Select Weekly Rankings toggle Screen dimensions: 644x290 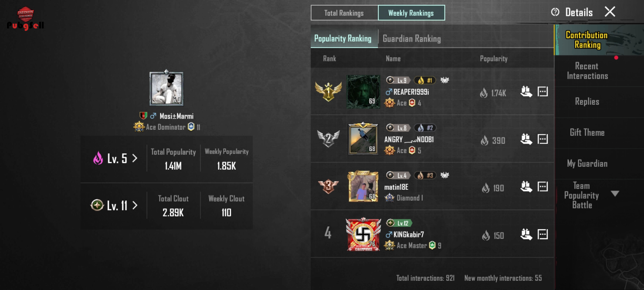coord(411,13)
